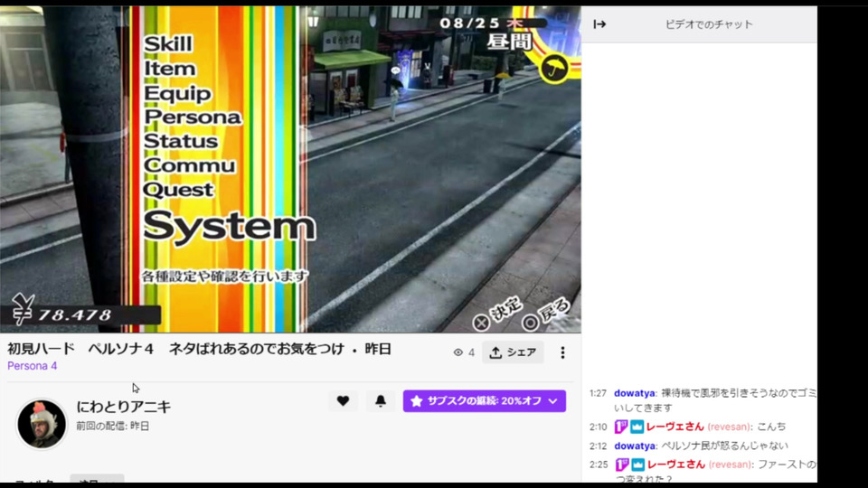The width and height of the screenshot is (868, 488).
Task: Open the Persona 4 category link
Action: coord(33,366)
